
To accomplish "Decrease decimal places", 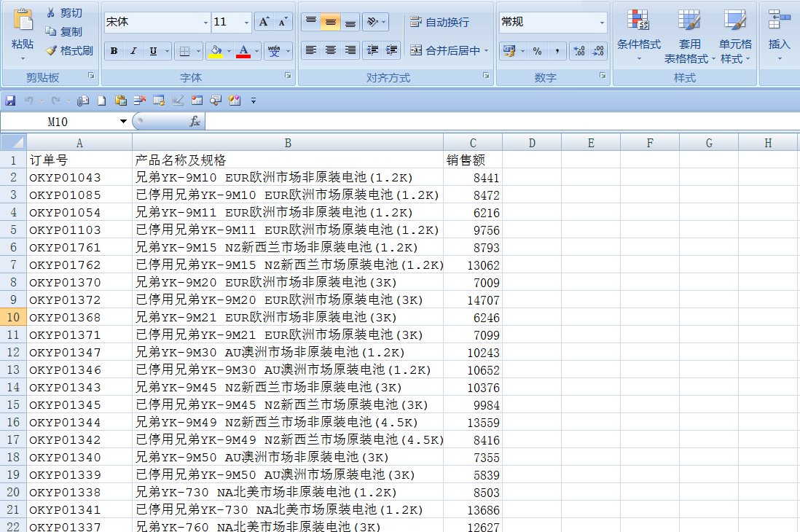I will (598, 51).
